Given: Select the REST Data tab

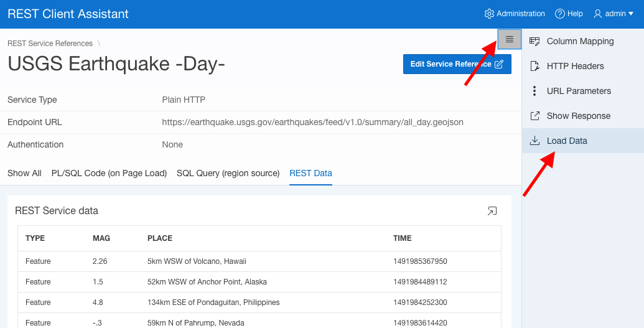Looking at the screenshot, I should 310,173.
